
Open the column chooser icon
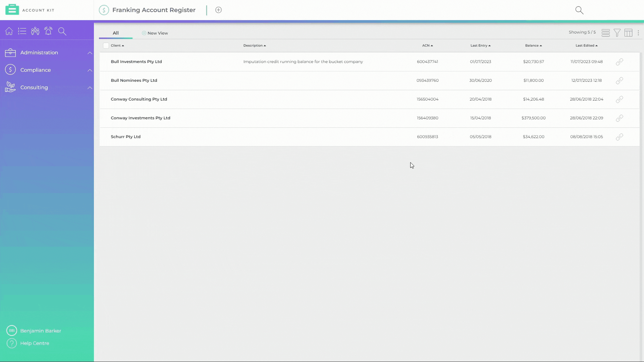click(629, 33)
